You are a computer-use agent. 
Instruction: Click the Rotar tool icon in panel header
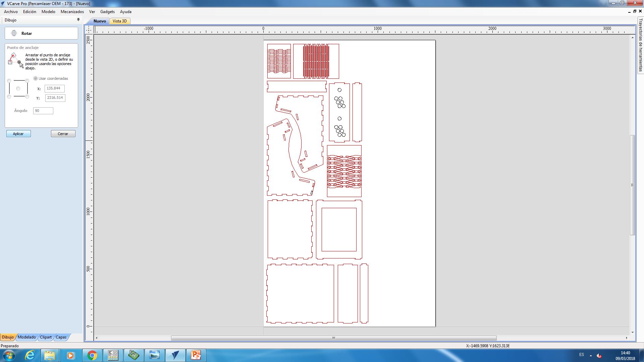[14, 33]
